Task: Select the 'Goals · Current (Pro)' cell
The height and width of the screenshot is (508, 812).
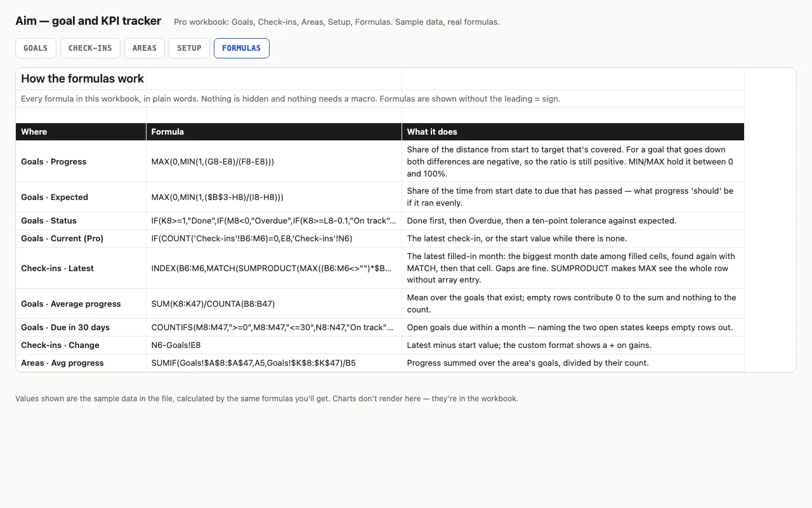Action: (81, 239)
